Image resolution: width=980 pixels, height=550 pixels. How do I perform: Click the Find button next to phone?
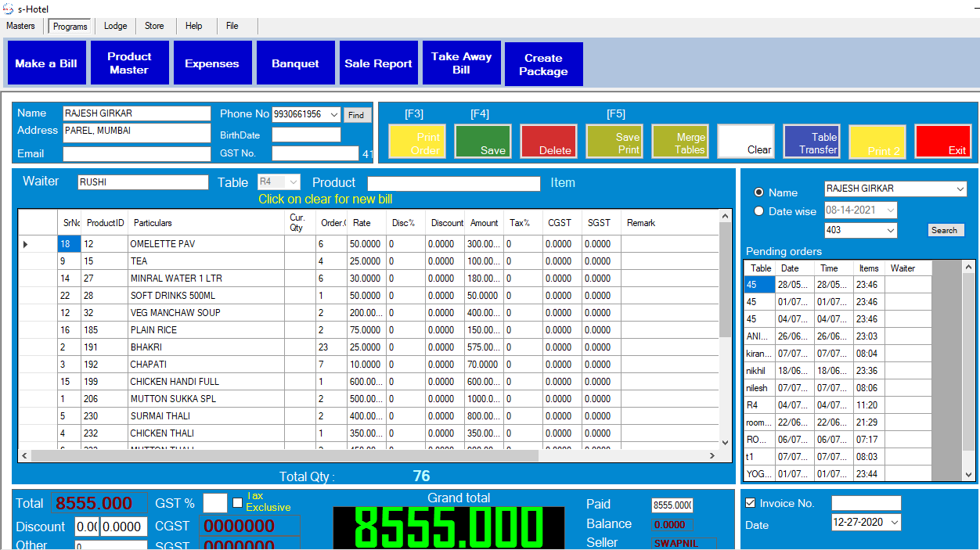pos(356,115)
